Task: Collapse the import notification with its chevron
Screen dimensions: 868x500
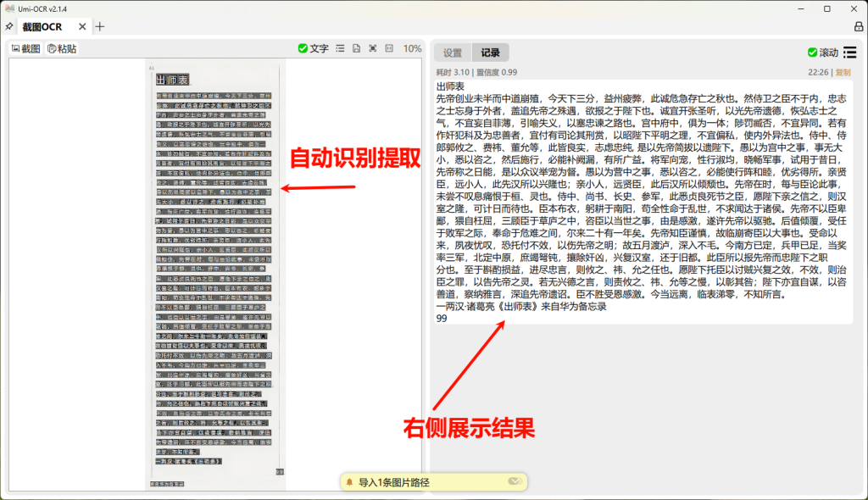Action: click(515, 481)
